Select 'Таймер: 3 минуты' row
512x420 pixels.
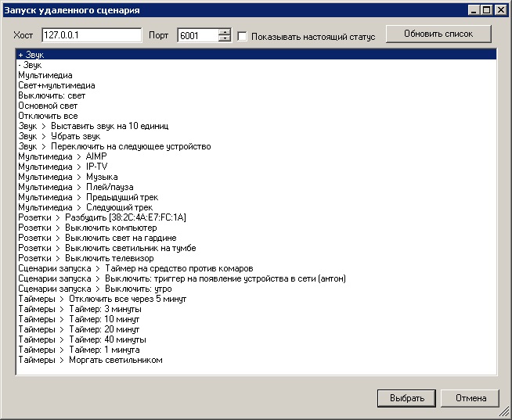tap(256, 309)
